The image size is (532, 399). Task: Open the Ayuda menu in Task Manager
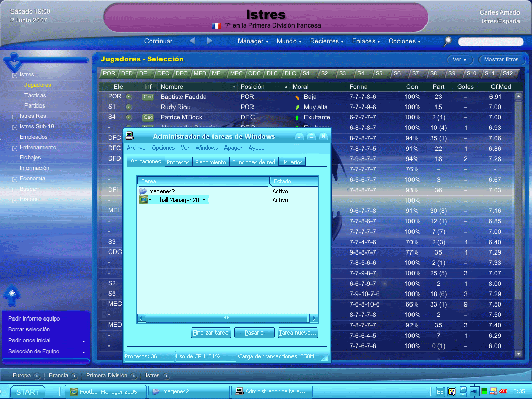[x=257, y=148]
